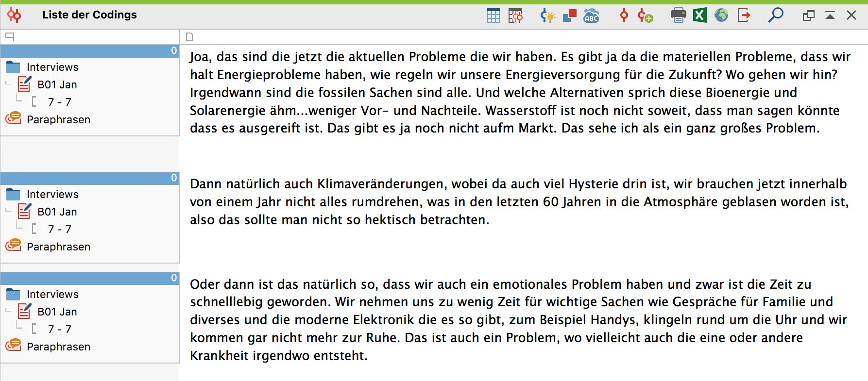Code retrieved segments with the red code icon
This screenshot has height=381, width=868.
pos(624,16)
